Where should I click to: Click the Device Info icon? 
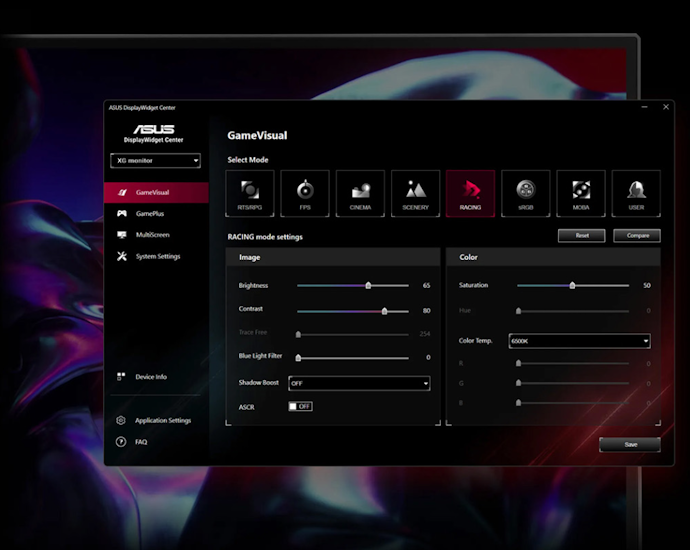pyautogui.click(x=121, y=377)
